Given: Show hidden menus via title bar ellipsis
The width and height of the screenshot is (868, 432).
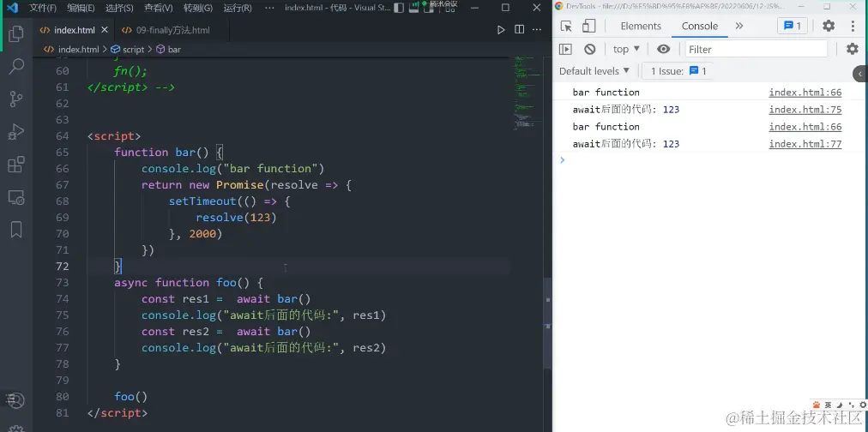Looking at the screenshot, I should pyautogui.click(x=269, y=8).
